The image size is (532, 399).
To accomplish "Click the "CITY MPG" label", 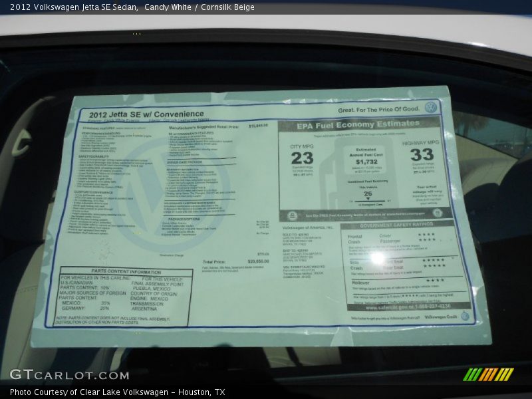I will (x=302, y=146).
